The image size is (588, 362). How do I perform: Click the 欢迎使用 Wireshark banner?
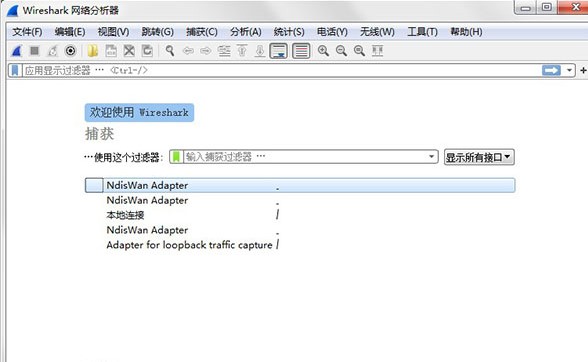tap(139, 113)
